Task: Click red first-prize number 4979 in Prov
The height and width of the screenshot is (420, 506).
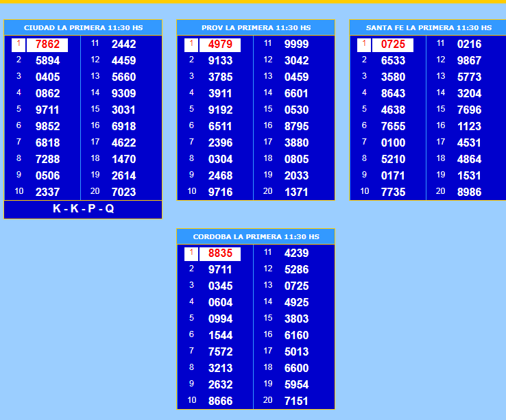Action: [220, 45]
